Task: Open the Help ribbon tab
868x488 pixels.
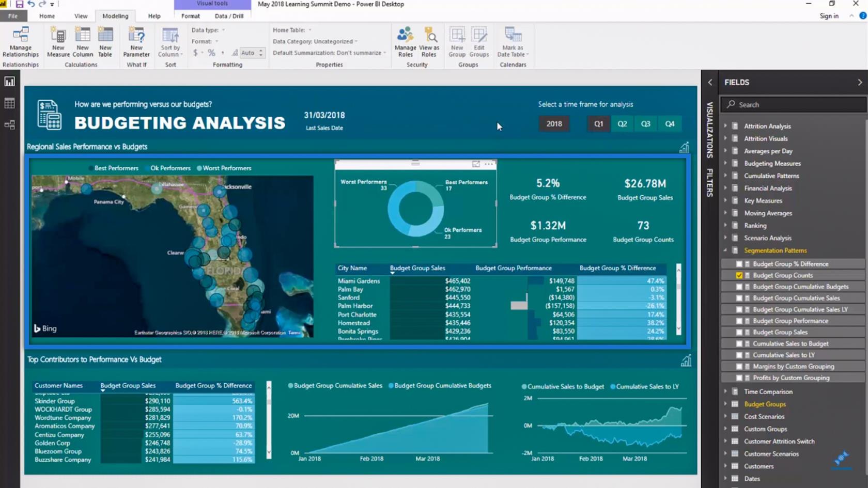Action: tap(154, 16)
